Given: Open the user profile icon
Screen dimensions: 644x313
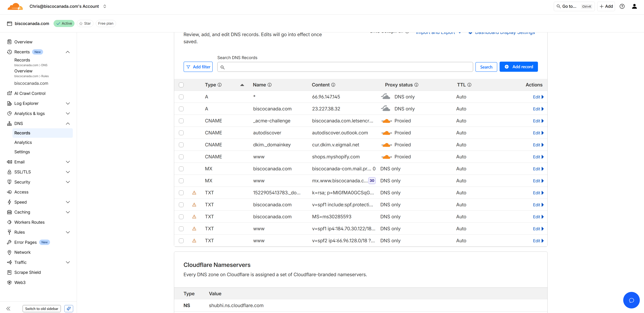Looking at the screenshot, I should (x=634, y=6).
